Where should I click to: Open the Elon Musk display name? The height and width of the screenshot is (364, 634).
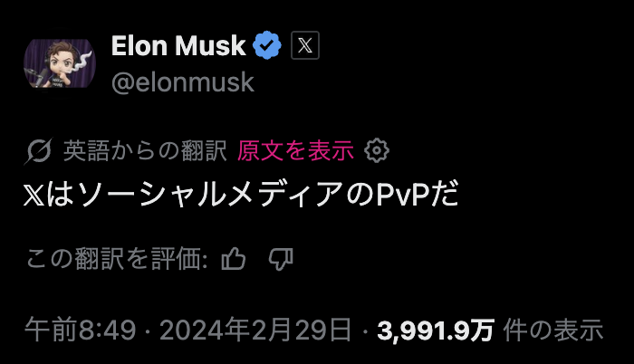(178, 46)
